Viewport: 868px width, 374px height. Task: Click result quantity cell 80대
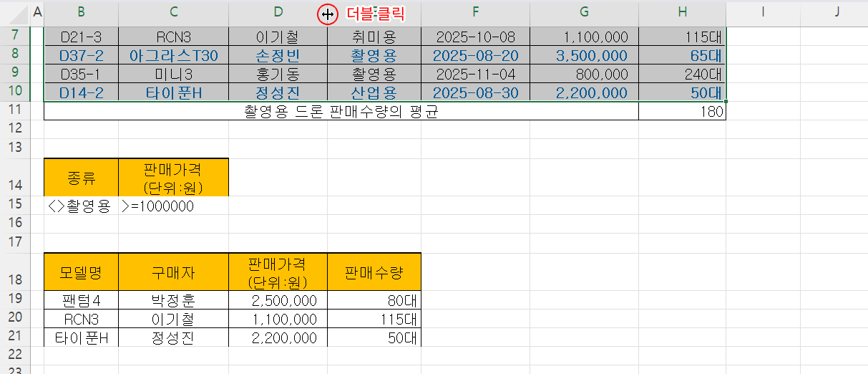[374, 299]
